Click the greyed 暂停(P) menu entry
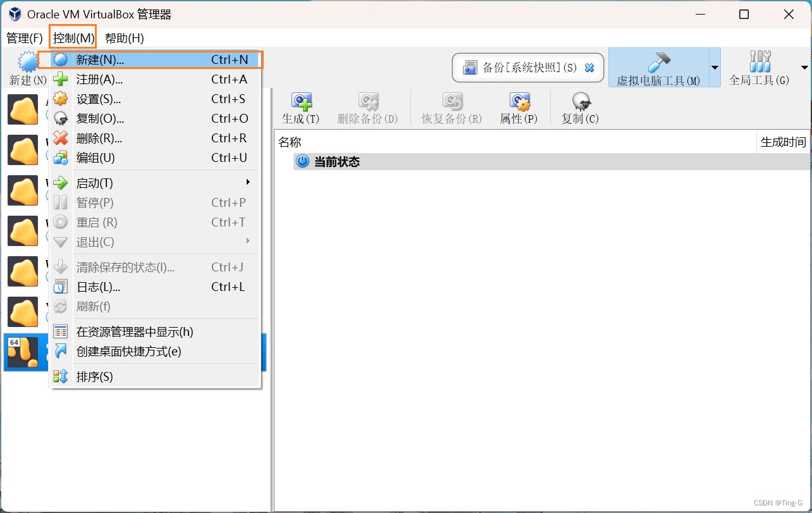Viewport: 812px width, 513px height. coord(155,202)
